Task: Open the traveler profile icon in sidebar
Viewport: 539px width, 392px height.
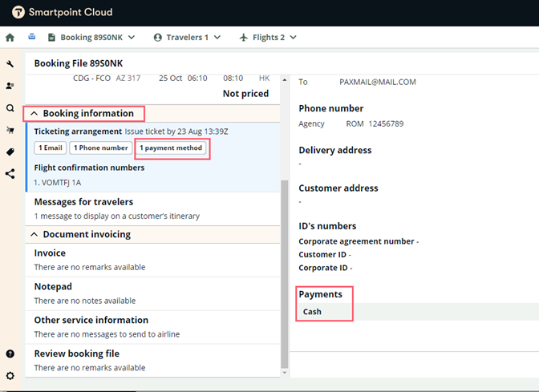Action: [x=10, y=86]
